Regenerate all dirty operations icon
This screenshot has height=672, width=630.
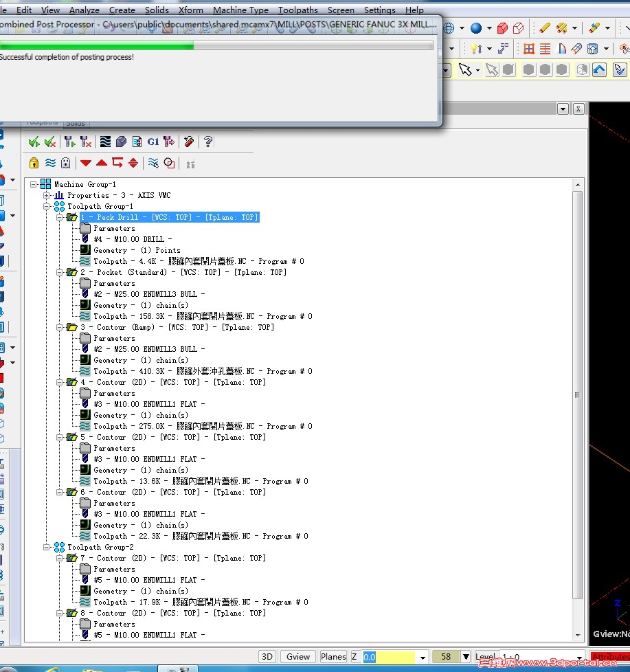pos(86,142)
